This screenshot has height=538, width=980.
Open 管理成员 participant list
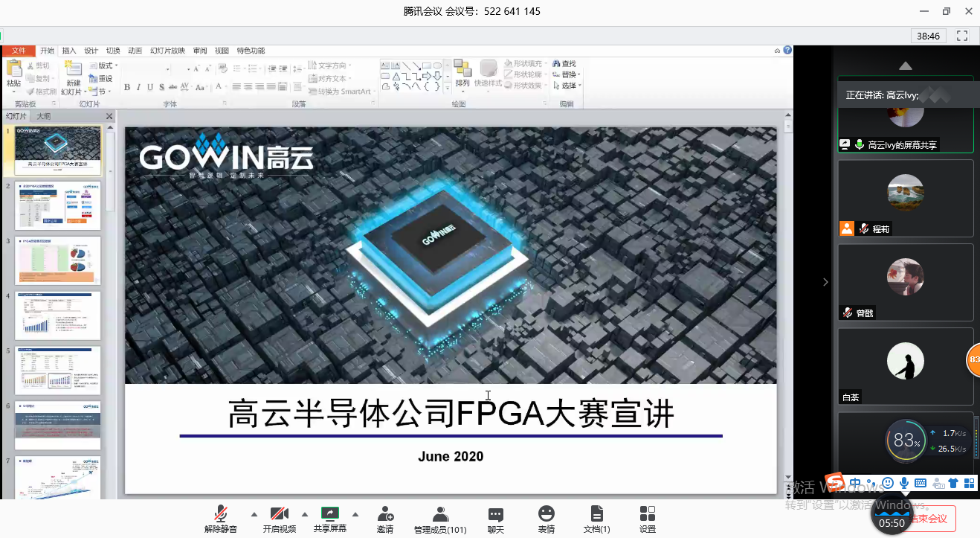point(440,519)
